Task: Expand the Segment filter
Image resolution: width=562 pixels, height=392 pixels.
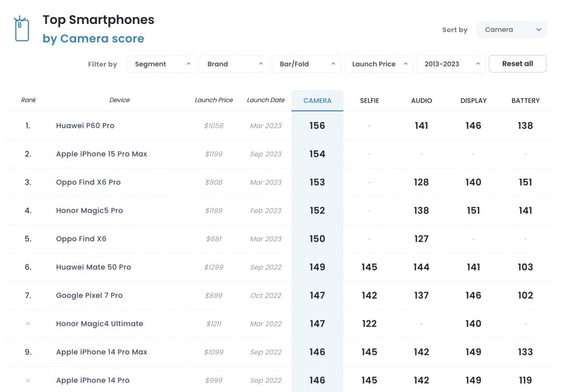Action: [x=161, y=64]
